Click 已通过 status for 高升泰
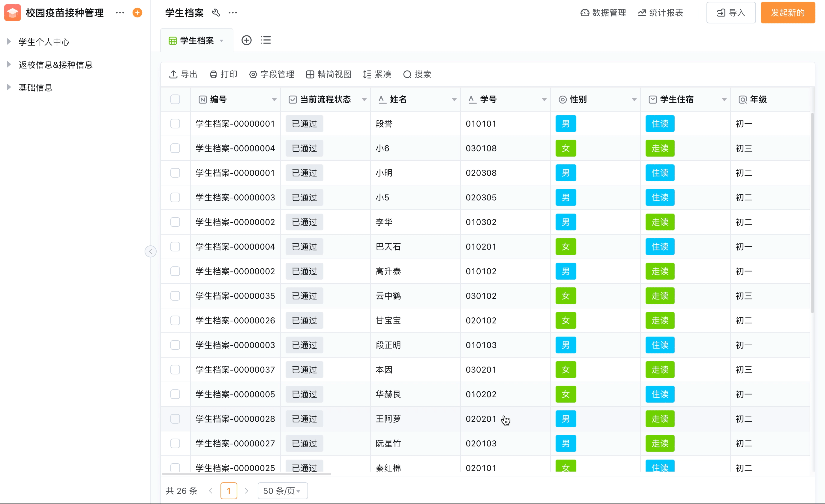 tap(304, 271)
